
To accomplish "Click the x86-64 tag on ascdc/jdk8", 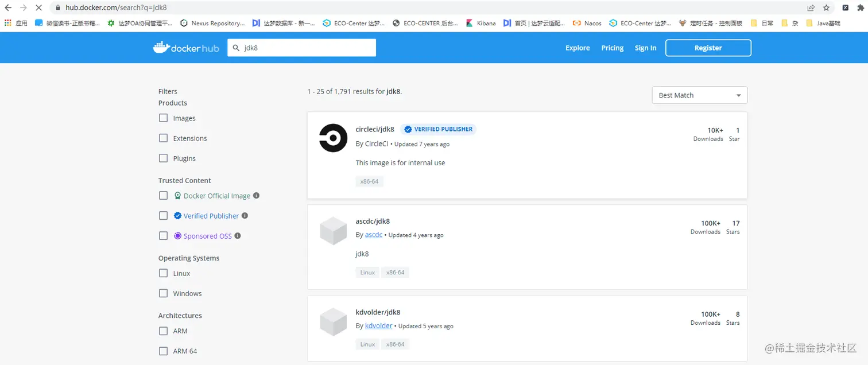I will click(395, 273).
